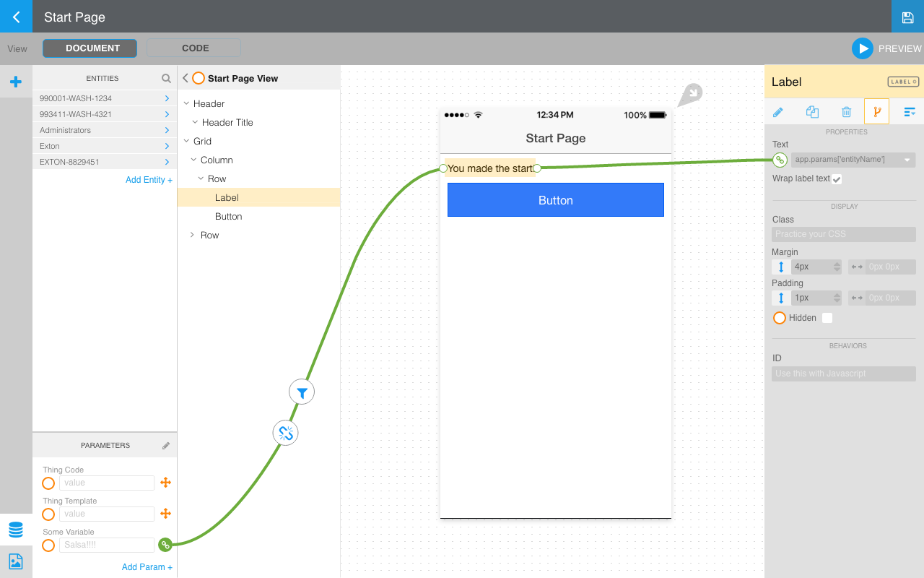This screenshot has width=924, height=578.
Task: Toggle the orange circle for Thing Template
Action: tap(48, 514)
